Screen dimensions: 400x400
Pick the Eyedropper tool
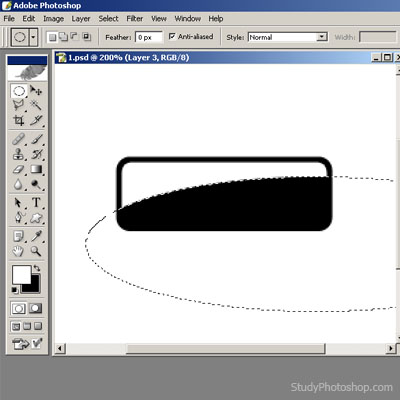[x=36, y=236]
